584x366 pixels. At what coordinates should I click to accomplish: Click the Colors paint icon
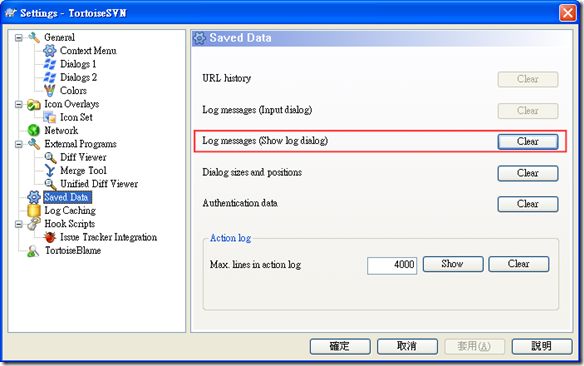[x=50, y=90]
